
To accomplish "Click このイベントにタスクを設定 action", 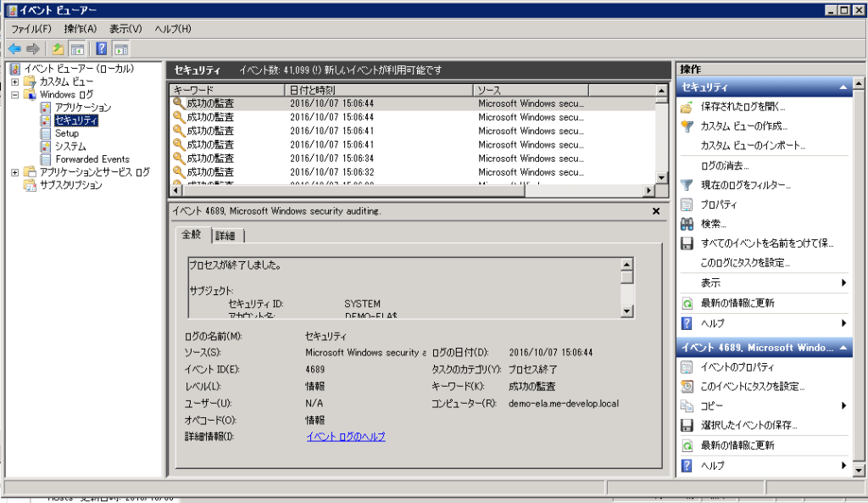I will pyautogui.click(x=753, y=387).
